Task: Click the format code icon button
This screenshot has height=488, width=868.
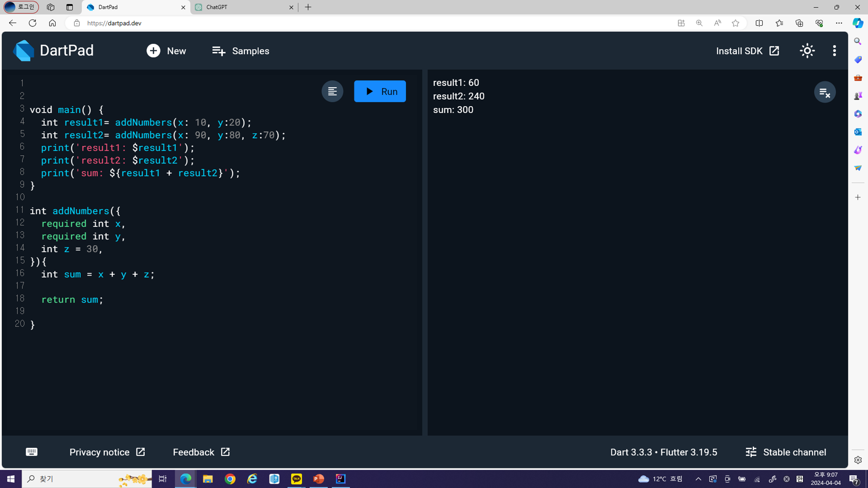Action: tap(332, 91)
